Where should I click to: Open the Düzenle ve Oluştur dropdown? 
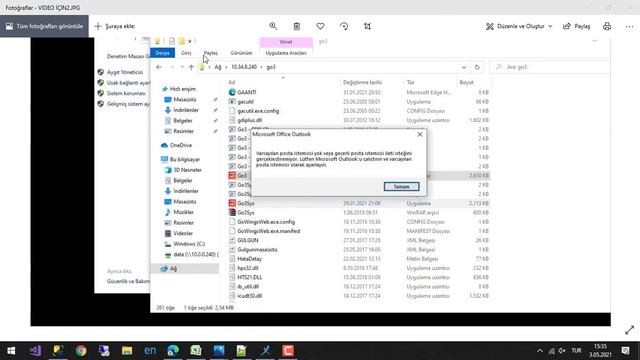(x=519, y=26)
